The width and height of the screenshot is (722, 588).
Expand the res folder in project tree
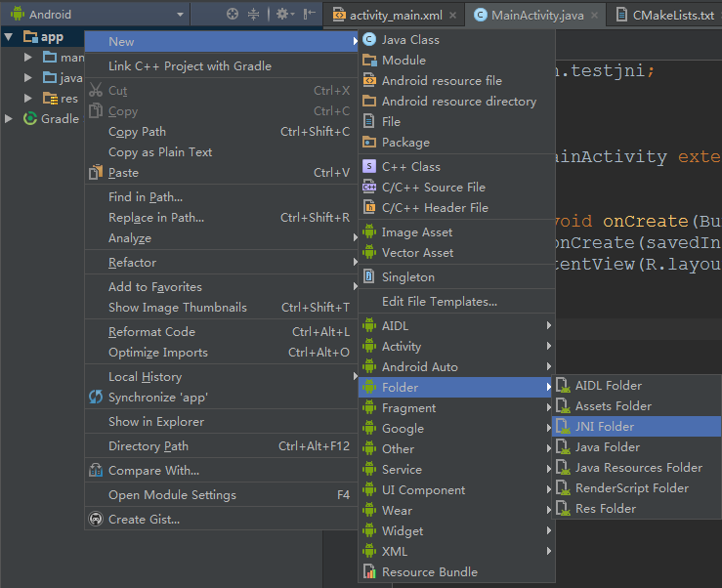(x=28, y=99)
